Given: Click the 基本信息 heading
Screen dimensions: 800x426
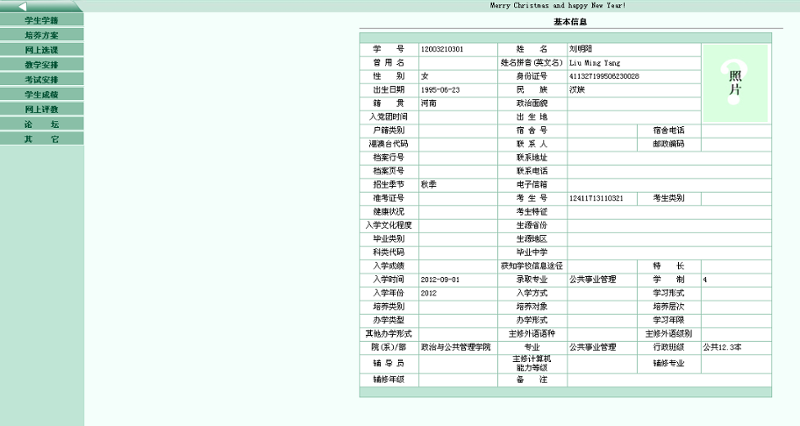Looking at the screenshot, I should coord(570,22).
